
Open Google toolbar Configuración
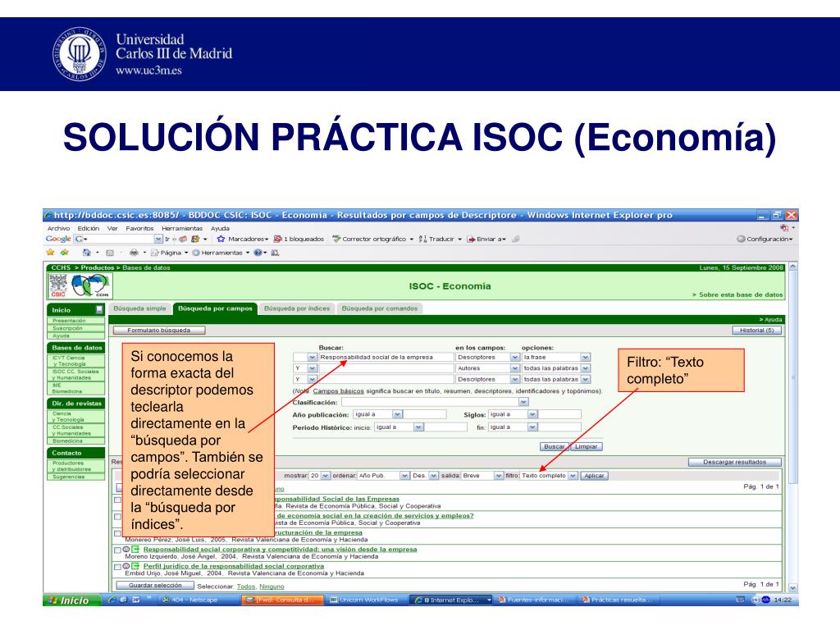coord(764,239)
